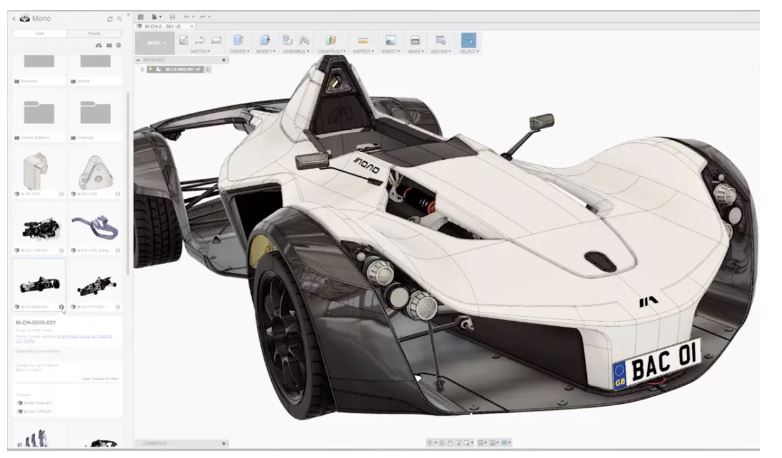The width and height of the screenshot is (782, 458).
Task: Open the File menu dropdown
Action: (157, 17)
